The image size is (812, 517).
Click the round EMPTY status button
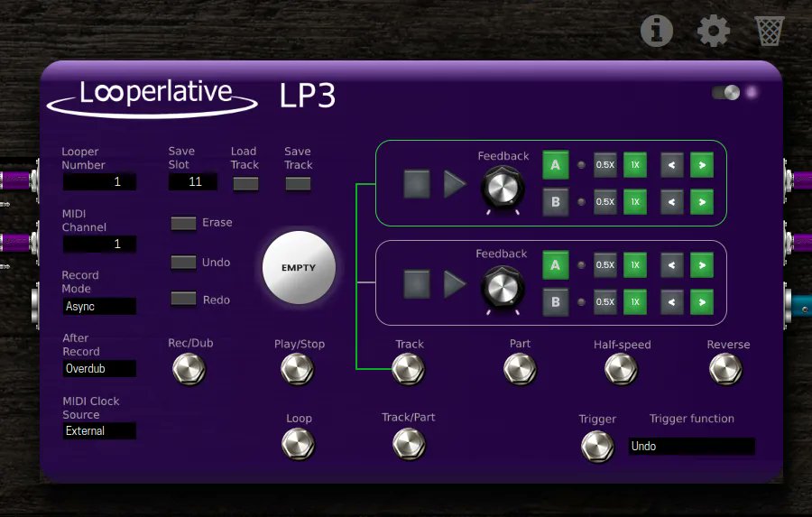299,267
